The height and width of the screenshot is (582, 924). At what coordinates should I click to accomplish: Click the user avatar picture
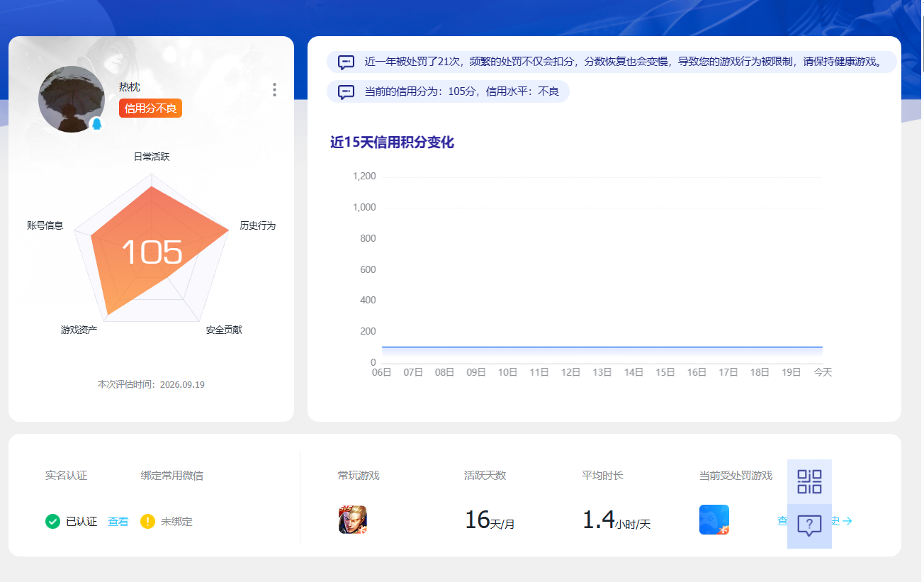pos(72,99)
